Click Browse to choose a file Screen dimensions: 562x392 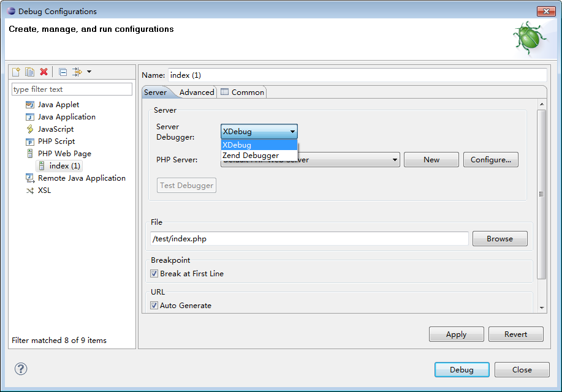coord(499,239)
